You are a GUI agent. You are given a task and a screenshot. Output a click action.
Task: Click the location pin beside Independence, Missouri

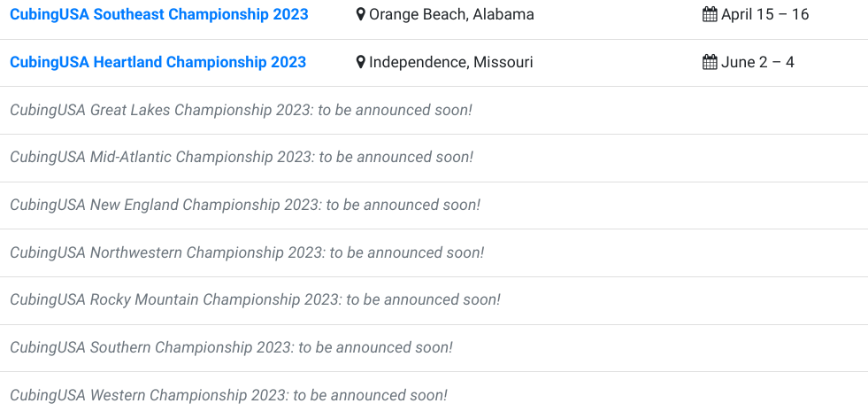(x=360, y=62)
